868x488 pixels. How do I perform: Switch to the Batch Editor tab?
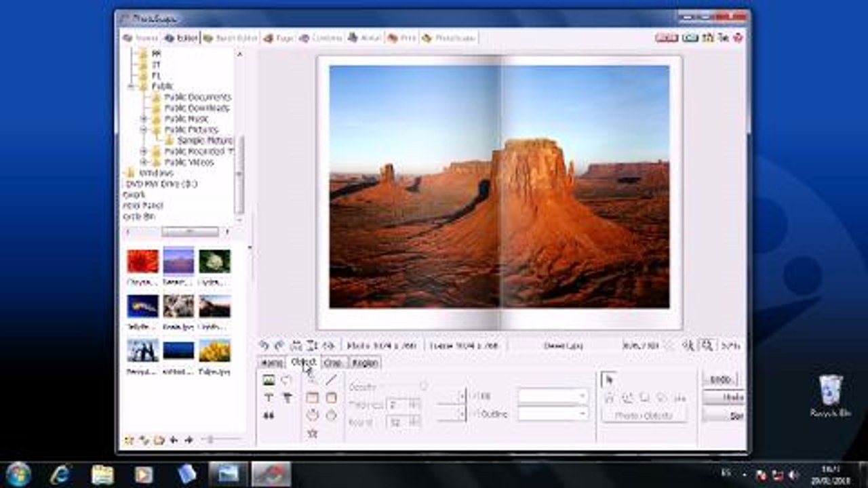click(231, 38)
